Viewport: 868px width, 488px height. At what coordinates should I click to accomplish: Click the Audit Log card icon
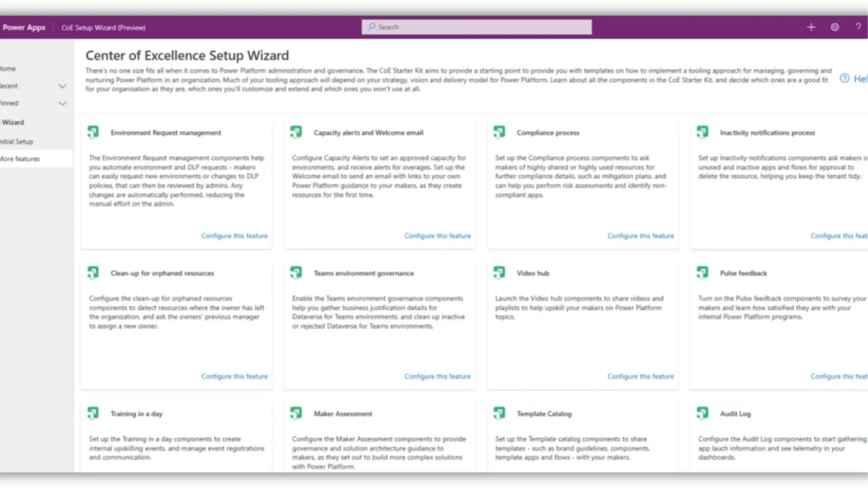(703, 413)
